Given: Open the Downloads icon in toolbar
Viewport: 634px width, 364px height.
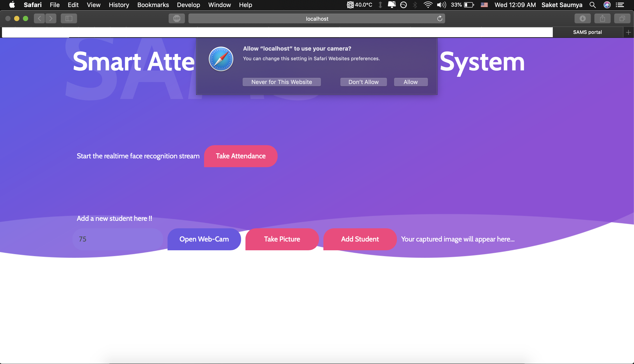Looking at the screenshot, I should 582,18.
